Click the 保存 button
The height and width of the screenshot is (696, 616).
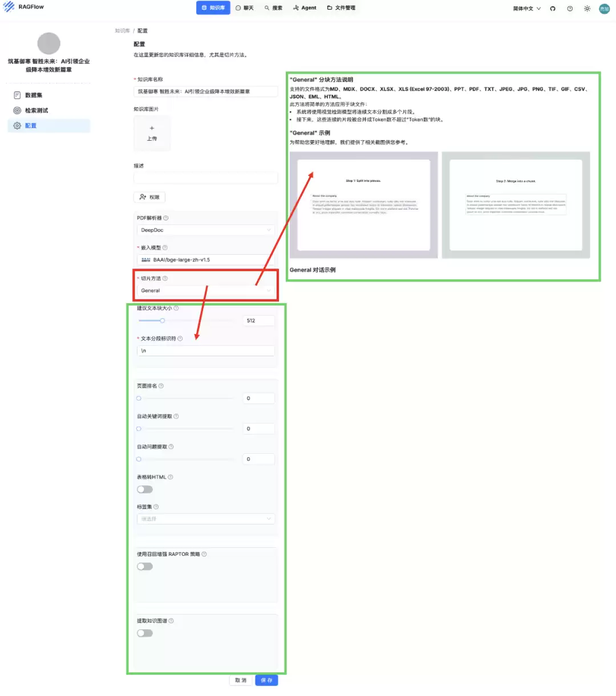[266, 680]
